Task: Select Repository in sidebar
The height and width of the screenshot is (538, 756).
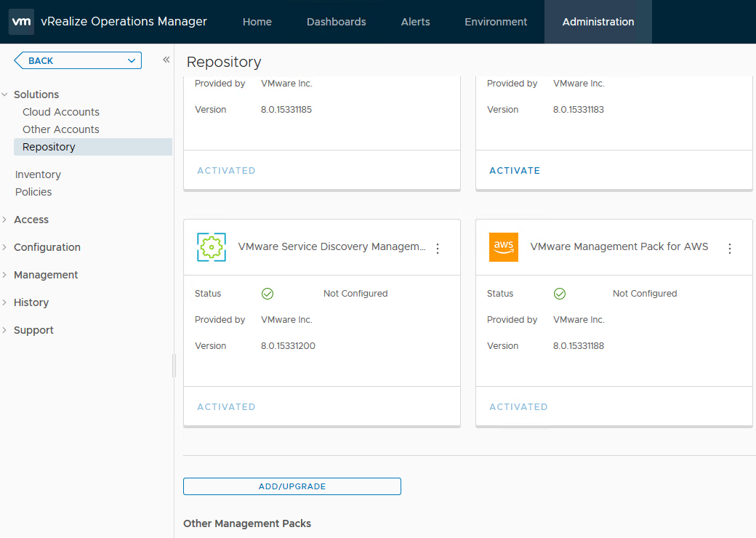Action: [93, 147]
